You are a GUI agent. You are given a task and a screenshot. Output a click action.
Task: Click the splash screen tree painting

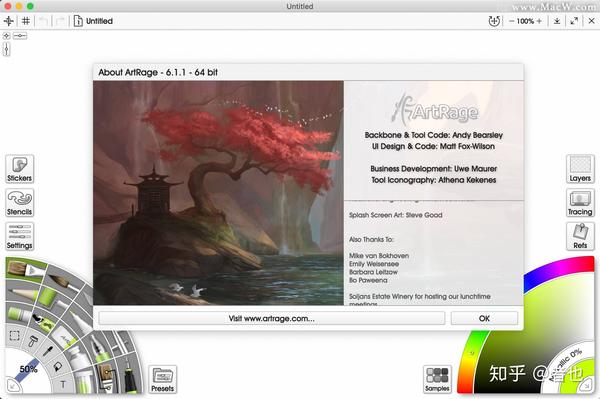pos(218,193)
